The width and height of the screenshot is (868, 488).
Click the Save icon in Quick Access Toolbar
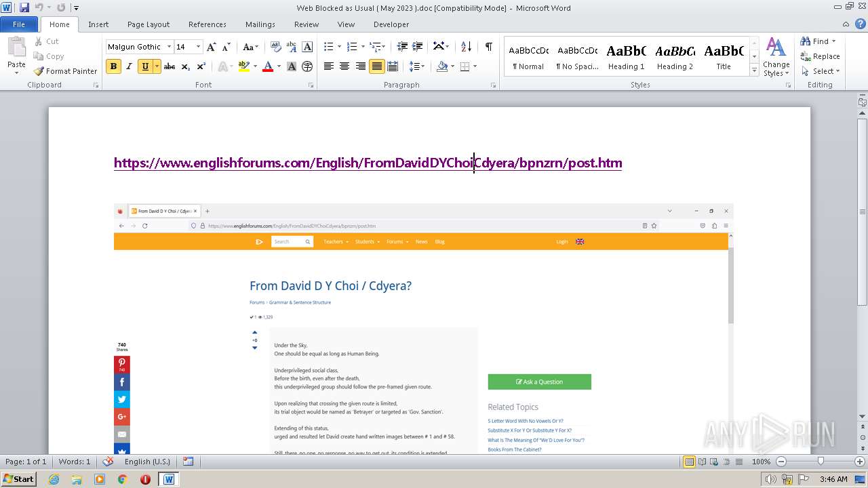(24, 7)
